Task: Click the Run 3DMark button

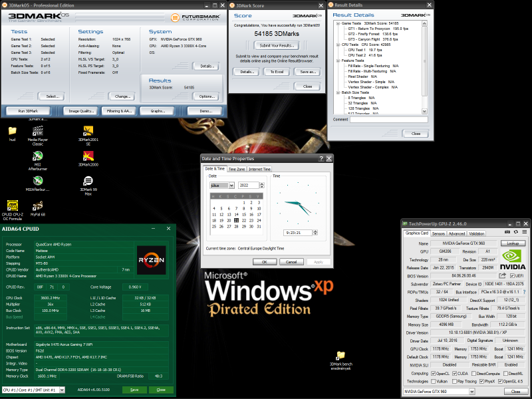Action: pos(28,111)
